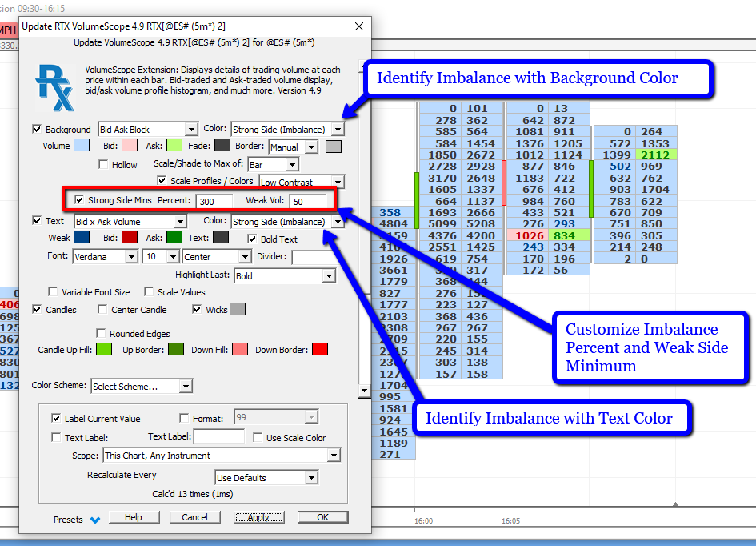Pick the Candle Up Fill color swatch
The height and width of the screenshot is (546, 756).
click(104, 350)
